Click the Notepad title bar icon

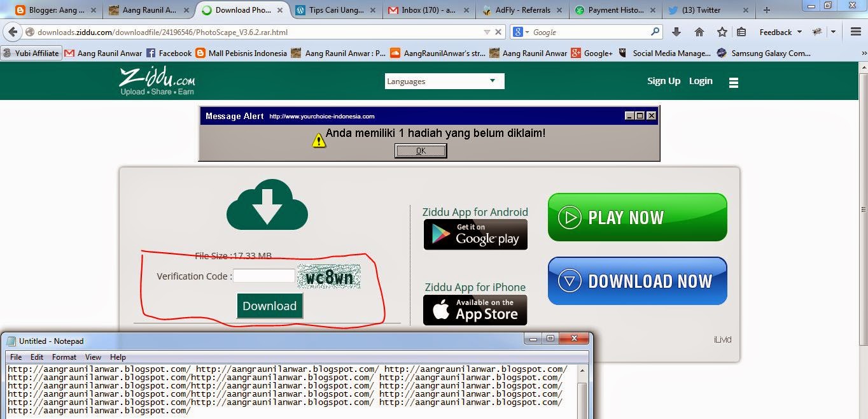11,341
